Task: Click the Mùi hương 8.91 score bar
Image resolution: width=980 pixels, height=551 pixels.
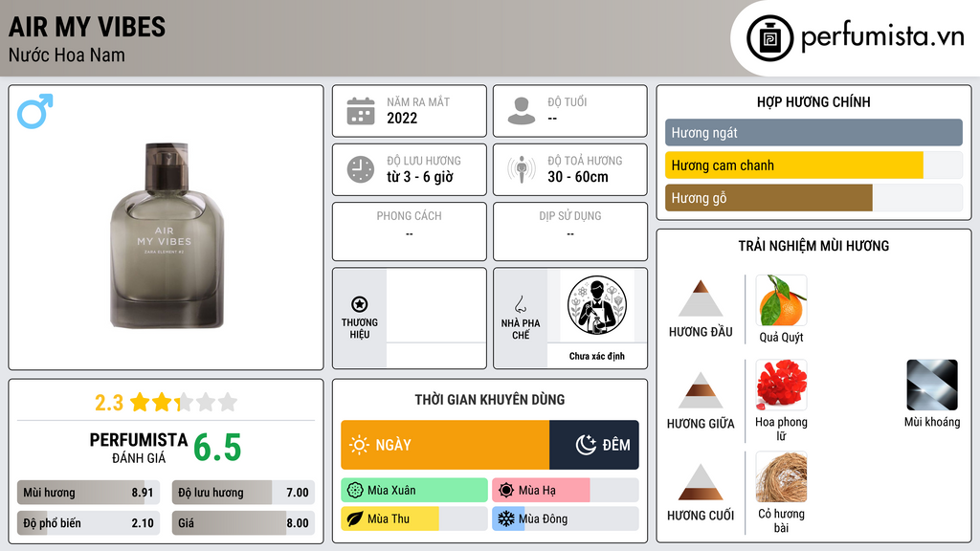Action: [x=88, y=493]
